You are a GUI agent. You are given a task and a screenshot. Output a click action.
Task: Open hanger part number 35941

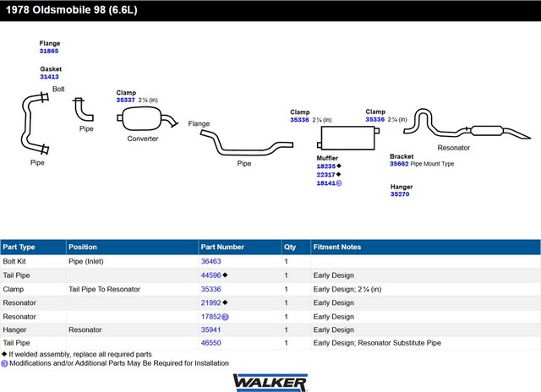pos(210,329)
